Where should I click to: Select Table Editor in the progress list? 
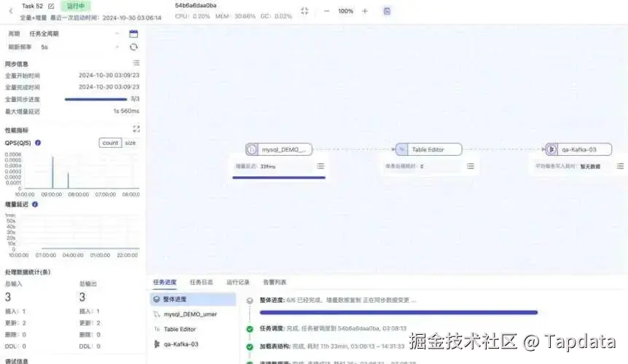coord(193,329)
